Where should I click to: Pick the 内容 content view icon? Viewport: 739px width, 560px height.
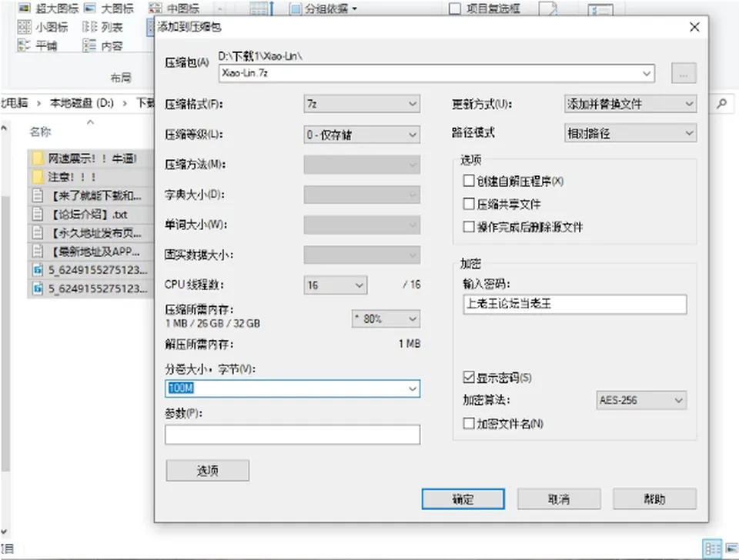tap(89, 45)
